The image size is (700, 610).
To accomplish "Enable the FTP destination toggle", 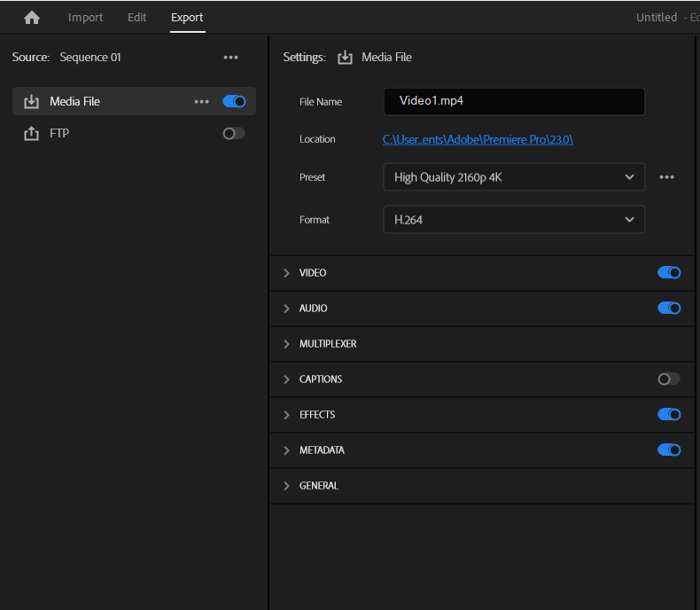I will click(x=234, y=134).
